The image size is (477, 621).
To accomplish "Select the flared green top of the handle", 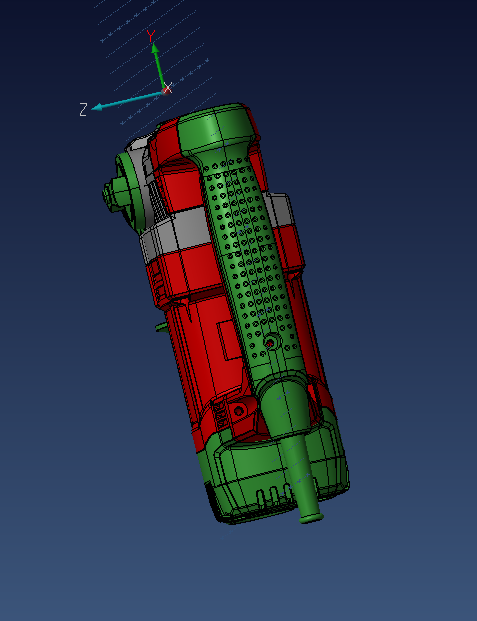I will (216, 129).
